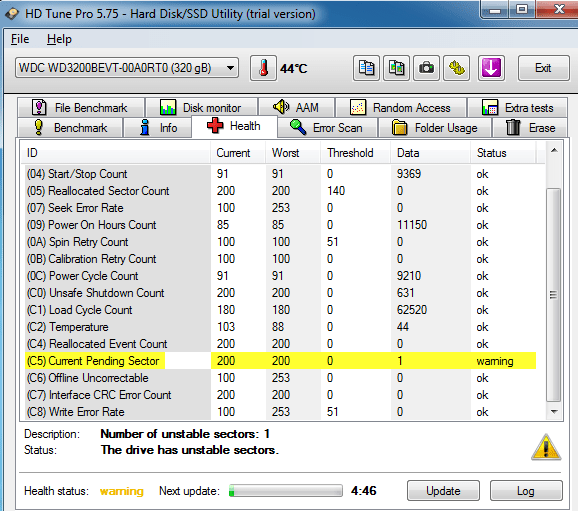
Task: Go to the Random Access tab
Action: click(x=401, y=108)
